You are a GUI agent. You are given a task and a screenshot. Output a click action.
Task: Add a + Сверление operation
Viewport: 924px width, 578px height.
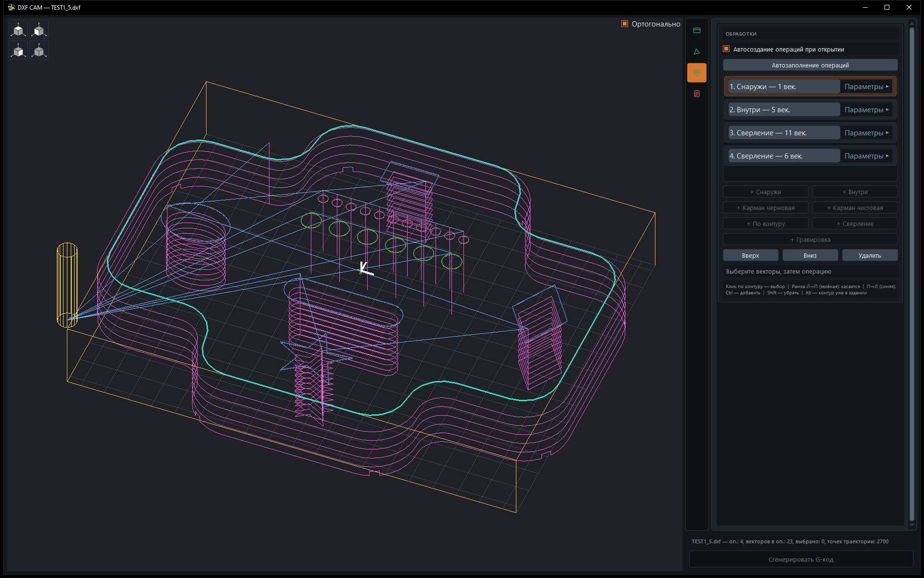tap(855, 223)
